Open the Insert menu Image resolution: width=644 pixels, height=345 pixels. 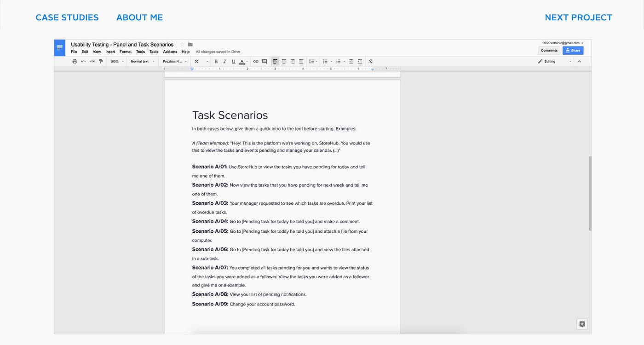point(110,52)
